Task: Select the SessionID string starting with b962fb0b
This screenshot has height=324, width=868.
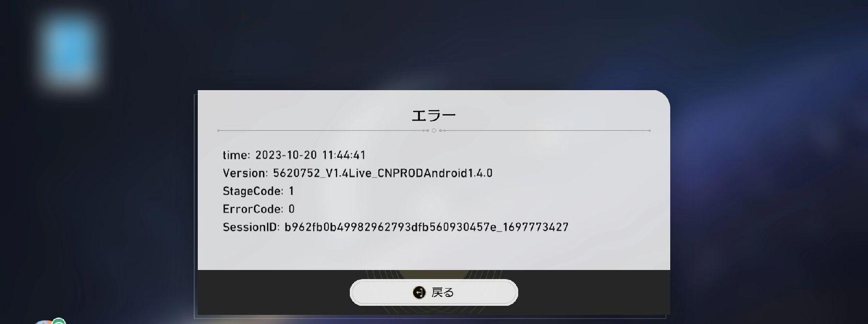Action: pos(426,227)
